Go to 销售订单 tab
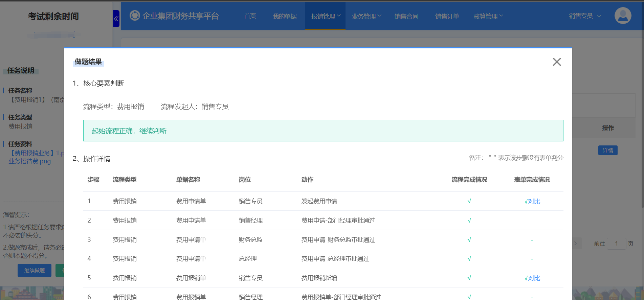644x300 pixels. tap(447, 16)
